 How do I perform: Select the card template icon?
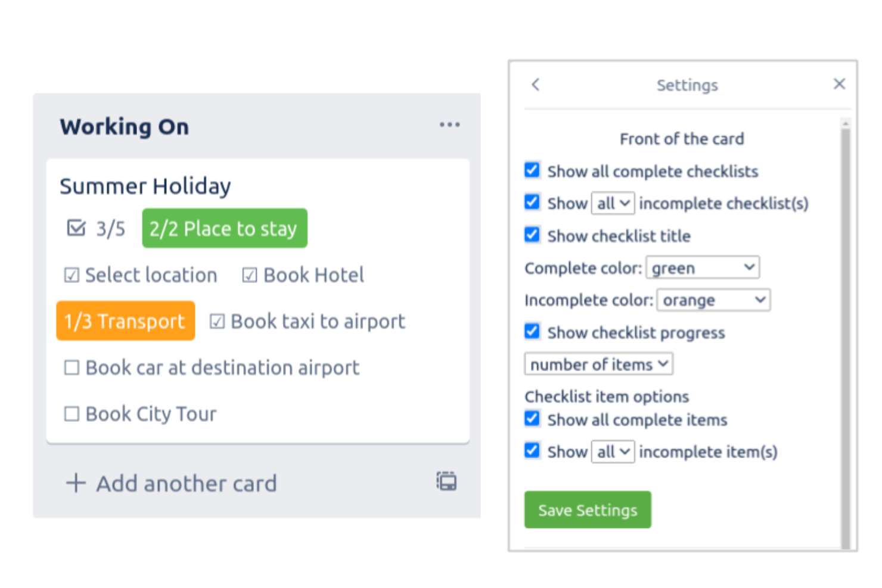[446, 481]
